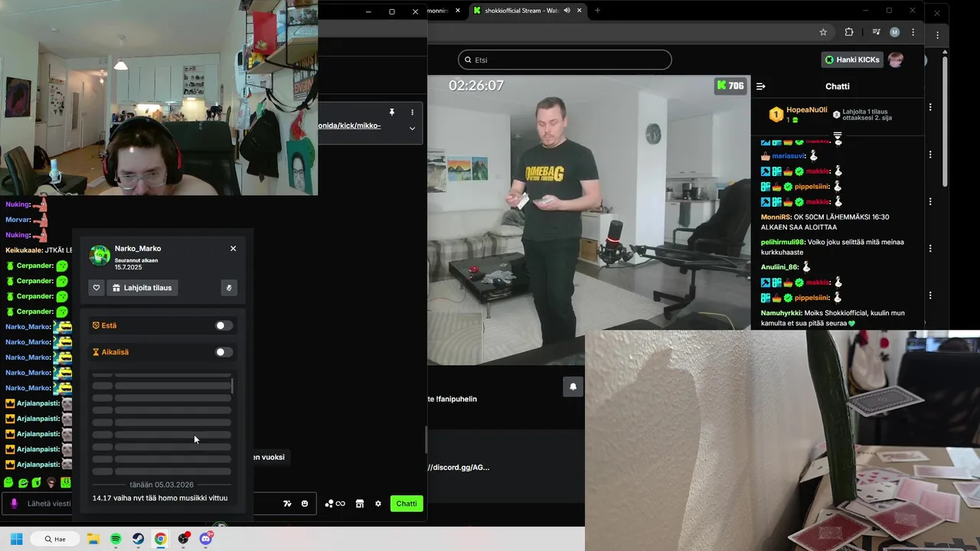Click the MonniRS username in chat
The image size is (980, 551).
click(775, 217)
